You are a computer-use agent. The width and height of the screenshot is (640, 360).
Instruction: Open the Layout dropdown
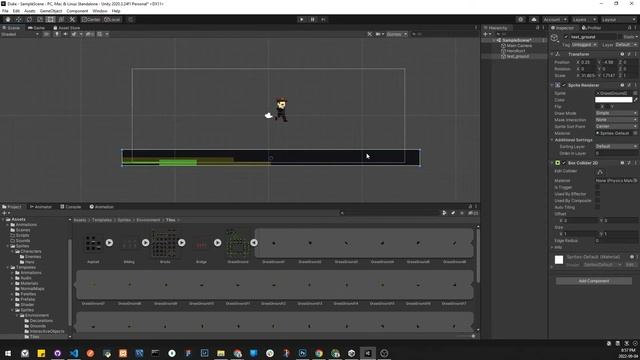[x=618, y=20]
